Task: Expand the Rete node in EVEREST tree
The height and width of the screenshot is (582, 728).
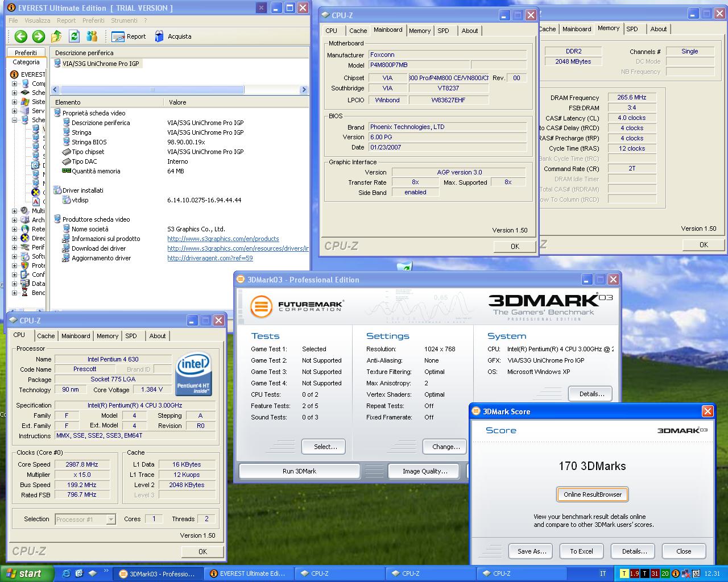Action: [x=15, y=229]
